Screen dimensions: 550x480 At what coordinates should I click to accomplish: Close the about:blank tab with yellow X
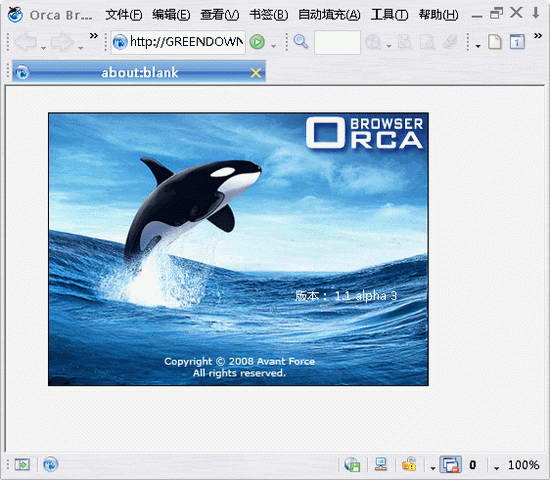pyautogui.click(x=256, y=73)
